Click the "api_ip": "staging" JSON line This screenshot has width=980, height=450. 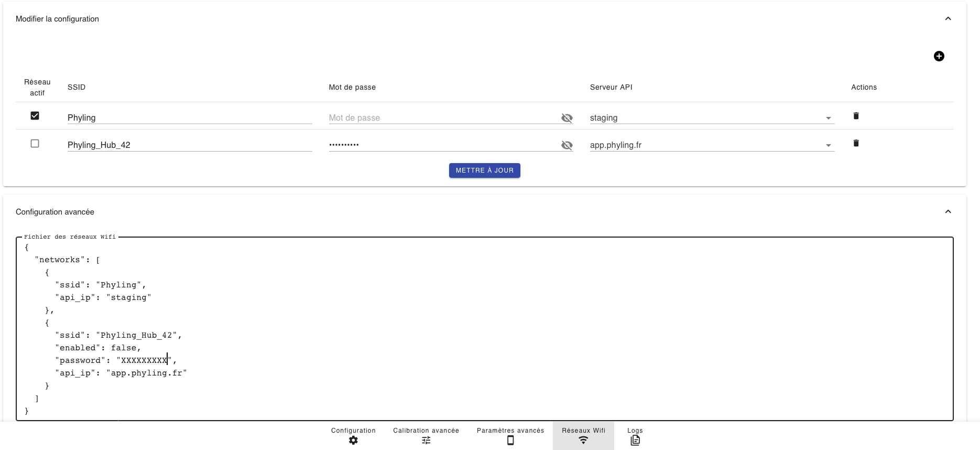point(103,297)
